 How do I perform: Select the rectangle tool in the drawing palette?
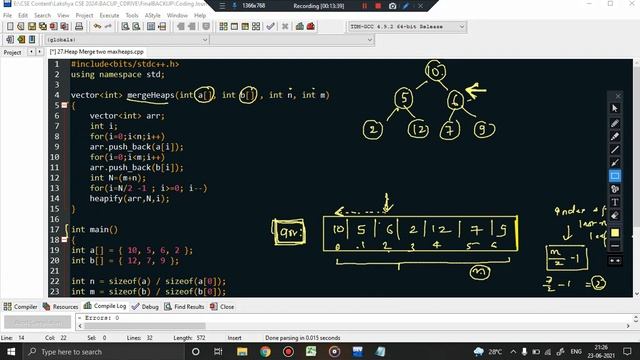[x=615, y=176]
